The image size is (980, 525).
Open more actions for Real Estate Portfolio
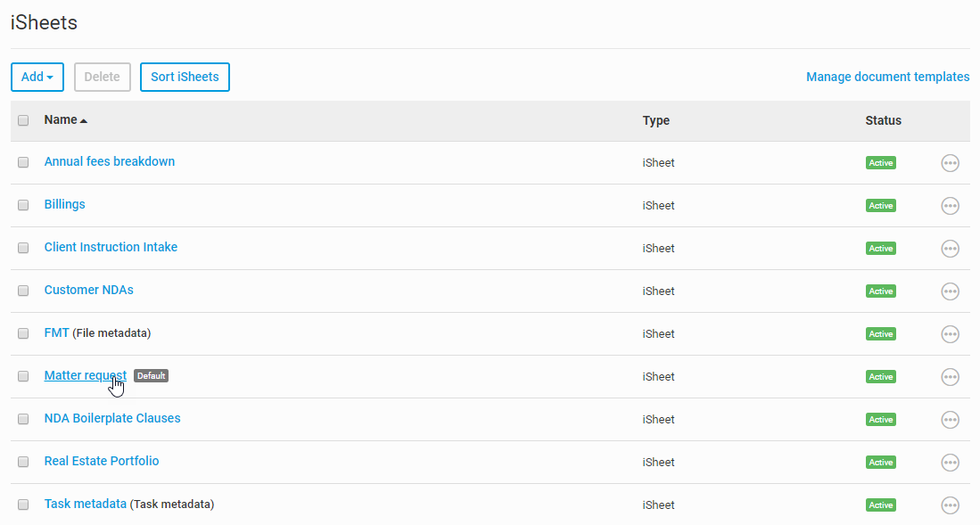(x=950, y=463)
